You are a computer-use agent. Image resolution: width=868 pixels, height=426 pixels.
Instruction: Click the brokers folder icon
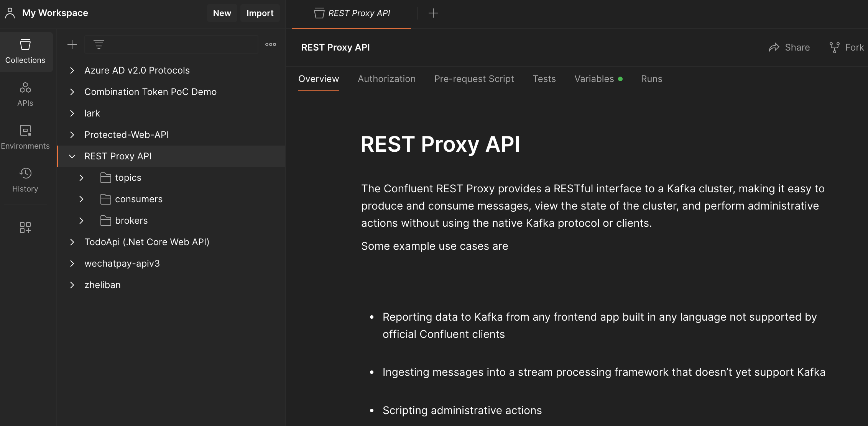(105, 221)
